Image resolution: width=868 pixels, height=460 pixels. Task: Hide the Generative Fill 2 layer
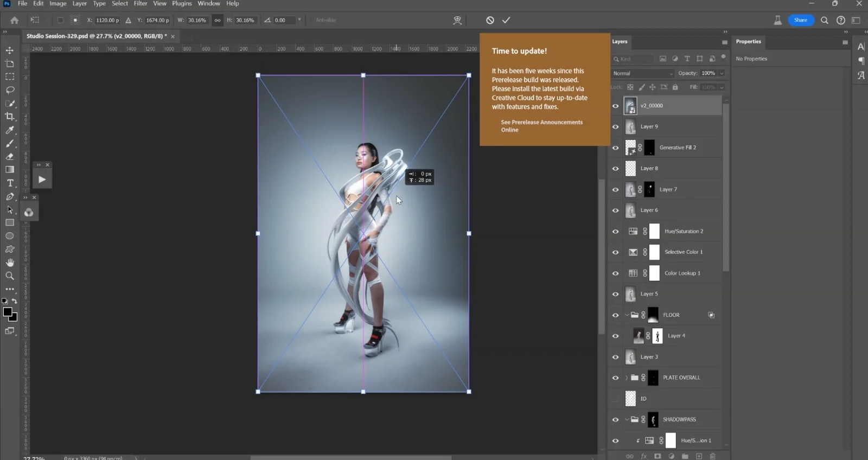coord(615,148)
